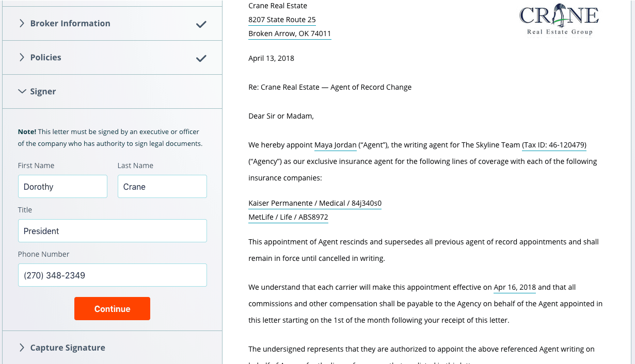Click the Phone Number field

click(x=112, y=275)
